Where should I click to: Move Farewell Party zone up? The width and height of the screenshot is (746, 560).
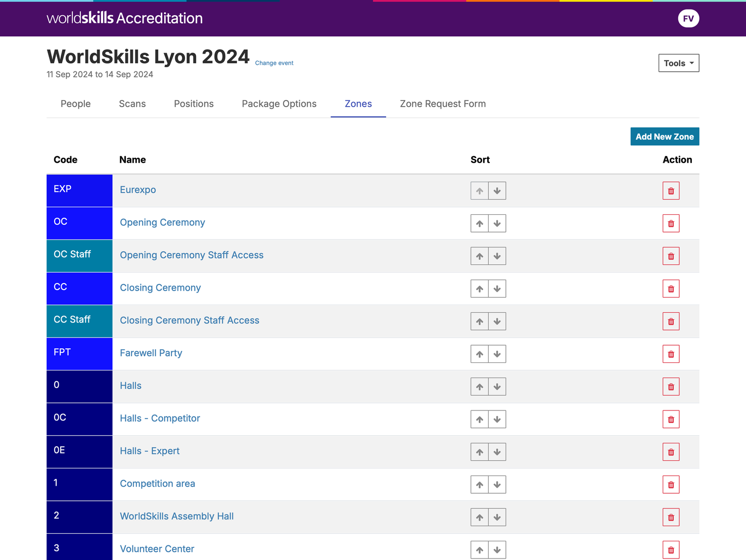480,354
